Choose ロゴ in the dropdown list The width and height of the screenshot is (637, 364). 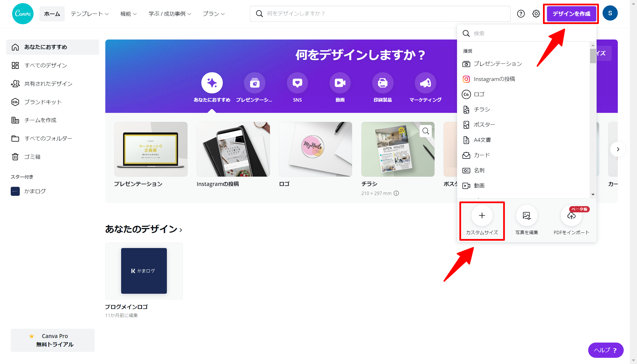click(x=523, y=94)
